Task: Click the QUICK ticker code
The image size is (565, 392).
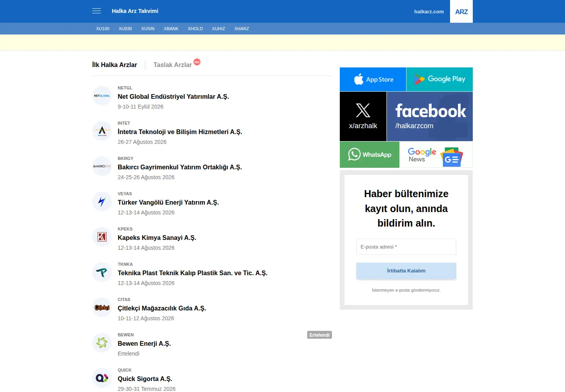Action: coord(125,370)
